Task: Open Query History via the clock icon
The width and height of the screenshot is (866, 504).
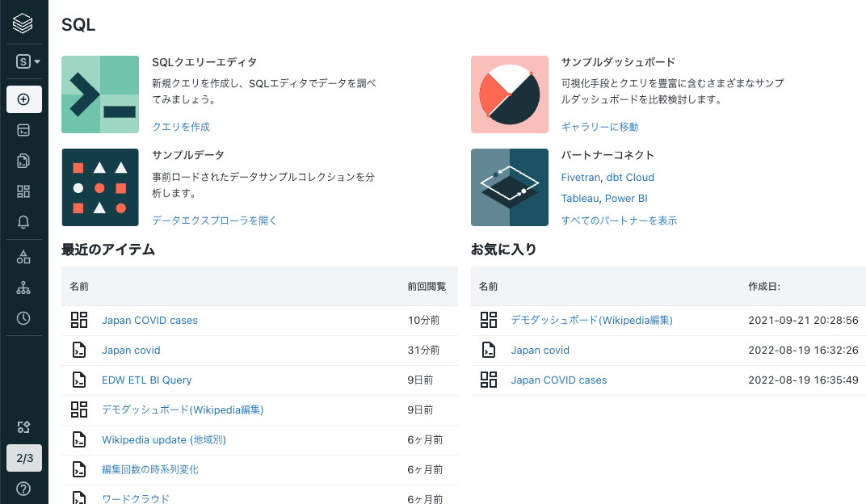Action: point(24,318)
